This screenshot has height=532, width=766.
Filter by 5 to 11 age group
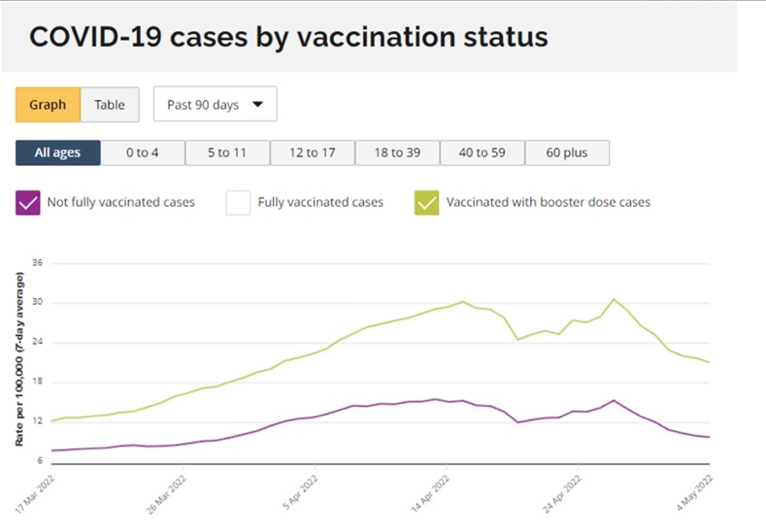point(227,153)
